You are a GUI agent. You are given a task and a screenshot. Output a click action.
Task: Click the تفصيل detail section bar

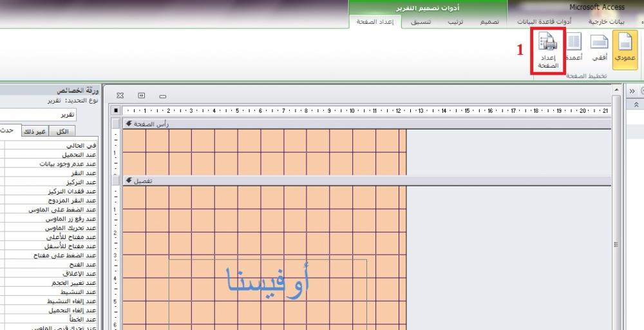(x=361, y=181)
